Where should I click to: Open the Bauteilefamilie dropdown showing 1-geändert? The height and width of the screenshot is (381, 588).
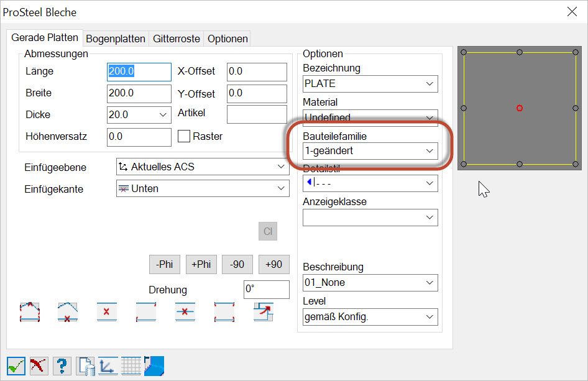(x=370, y=151)
